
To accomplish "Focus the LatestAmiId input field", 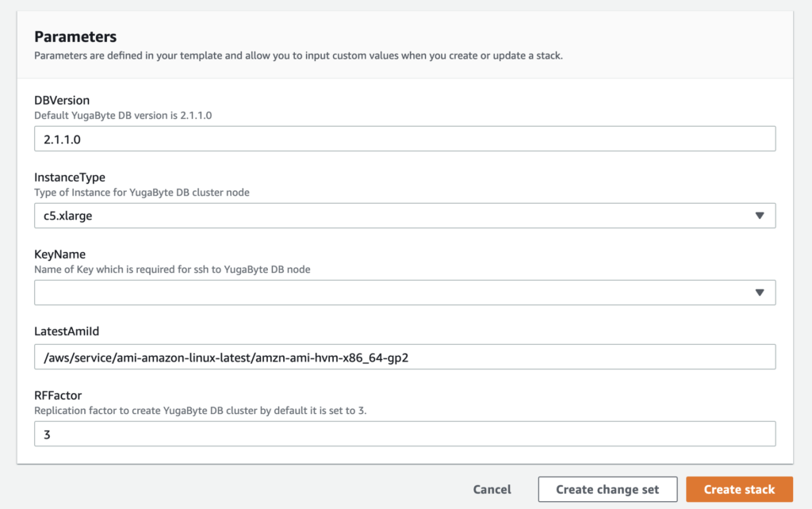I will click(404, 357).
